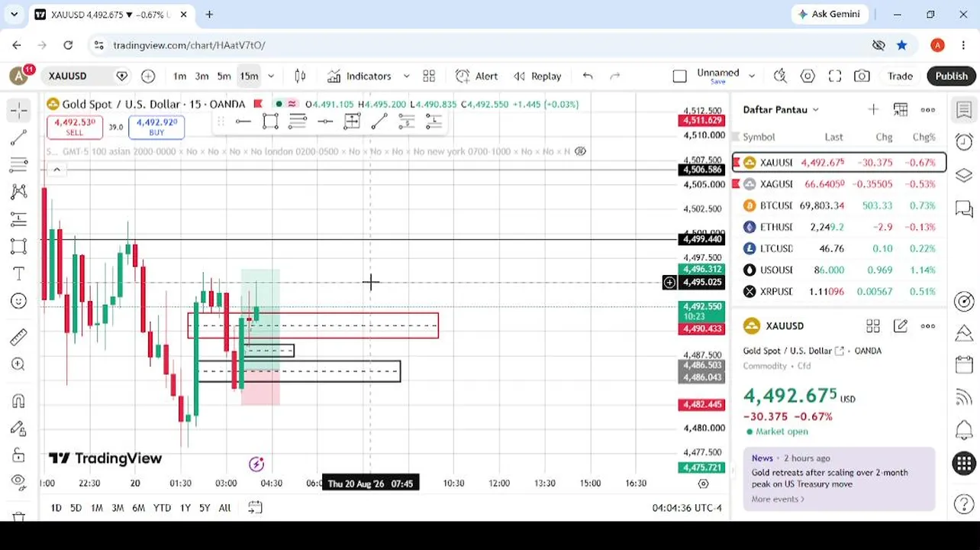The image size is (980, 550).
Task: Open the quick search icon
Action: (780, 76)
